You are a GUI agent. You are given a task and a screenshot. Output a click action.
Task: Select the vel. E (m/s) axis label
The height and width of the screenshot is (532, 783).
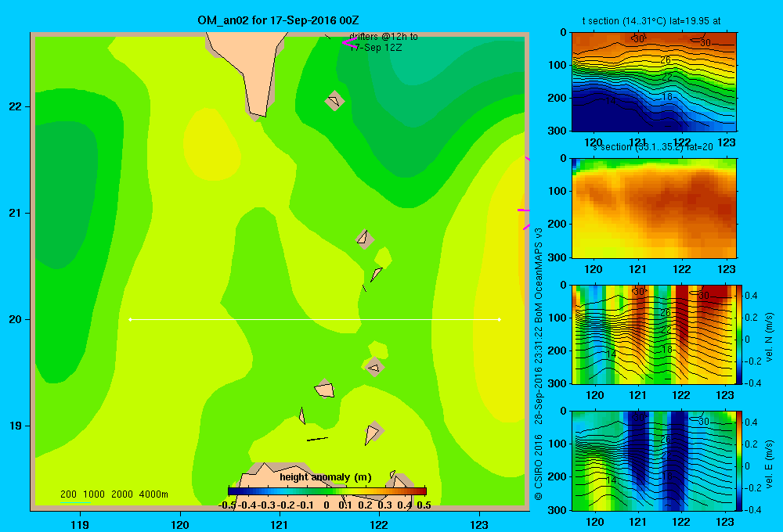click(x=770, y=463)
